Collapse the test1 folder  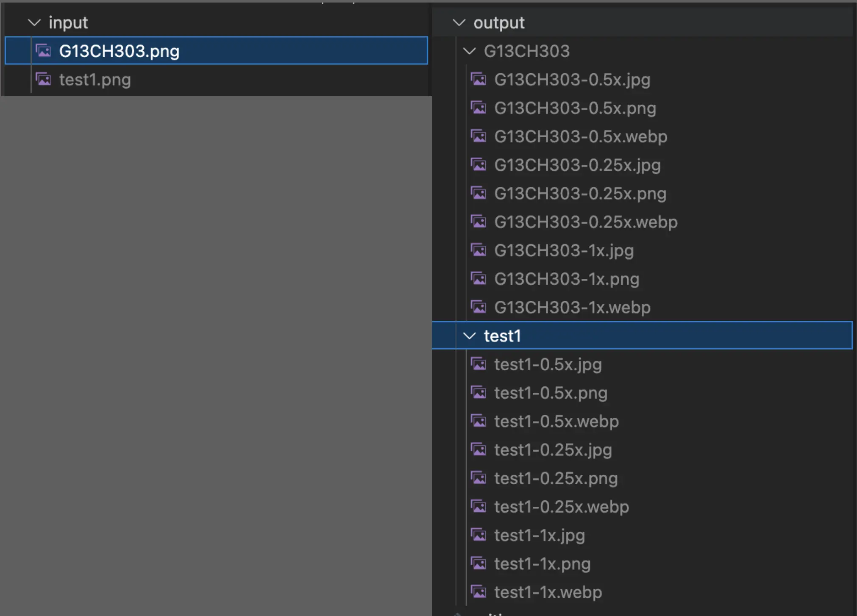(470, 336)
